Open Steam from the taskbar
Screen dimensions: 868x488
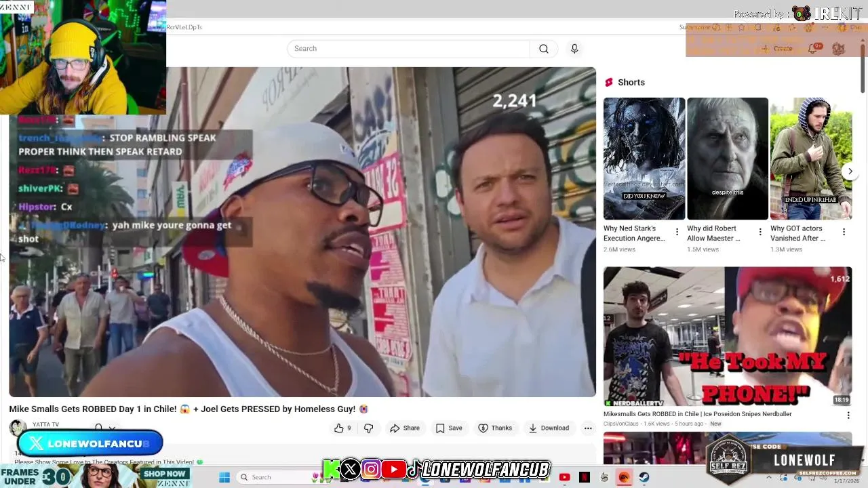[x=644, y=477]
